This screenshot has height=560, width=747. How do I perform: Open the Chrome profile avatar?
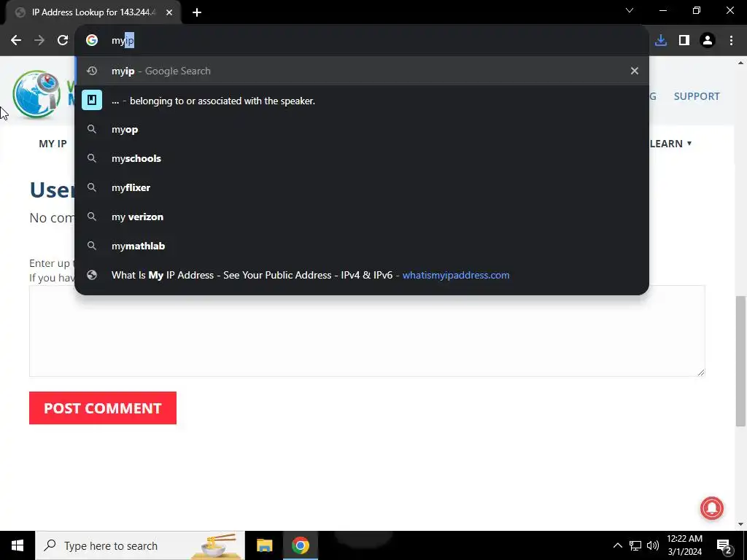point(708,41)
